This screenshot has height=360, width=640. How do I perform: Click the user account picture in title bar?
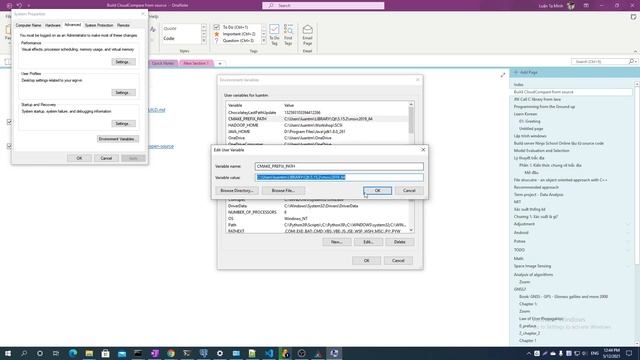571,5
